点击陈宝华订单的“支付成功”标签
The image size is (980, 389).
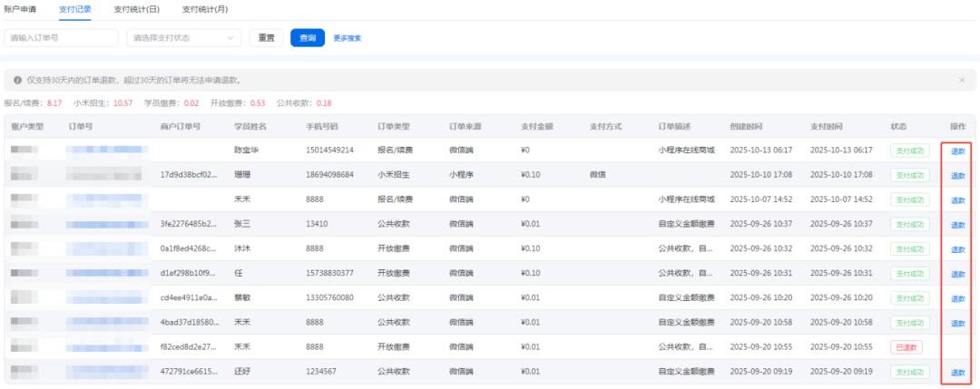(909, 151)
